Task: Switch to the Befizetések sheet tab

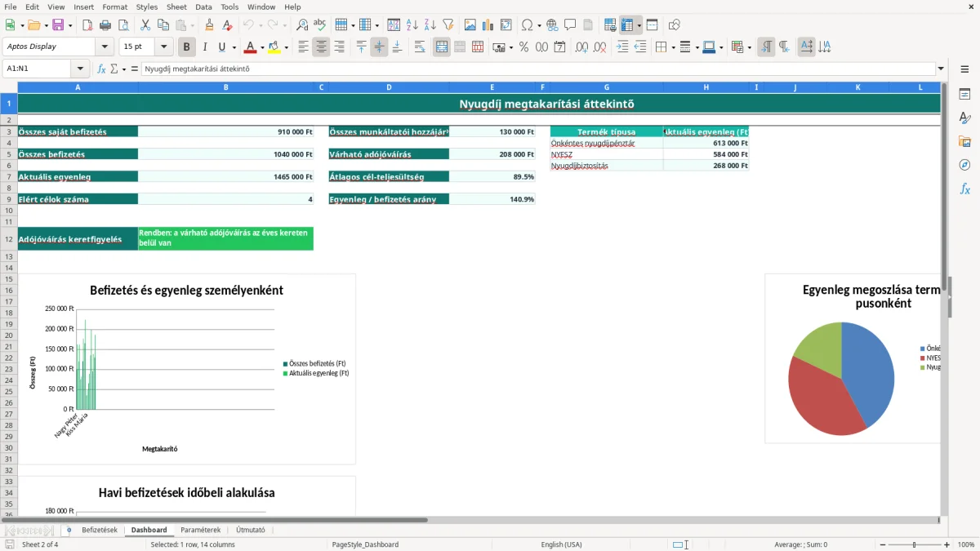Action: point(99,530)
